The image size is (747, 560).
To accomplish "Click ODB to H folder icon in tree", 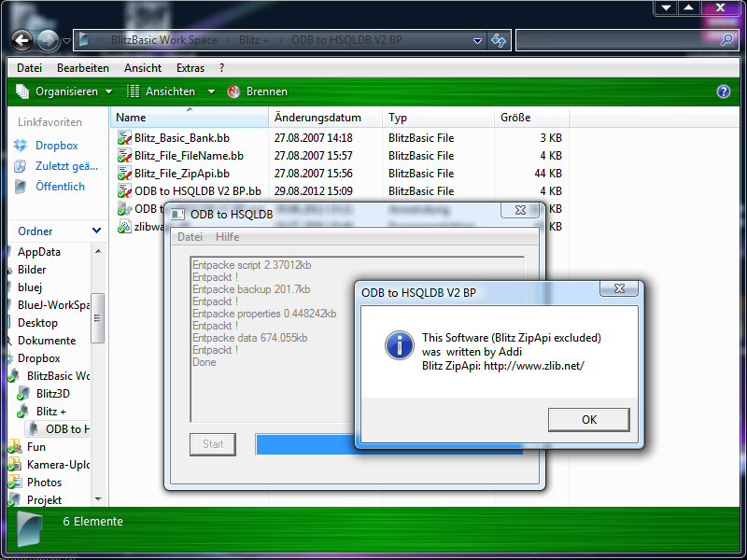I will click(33, 429).
